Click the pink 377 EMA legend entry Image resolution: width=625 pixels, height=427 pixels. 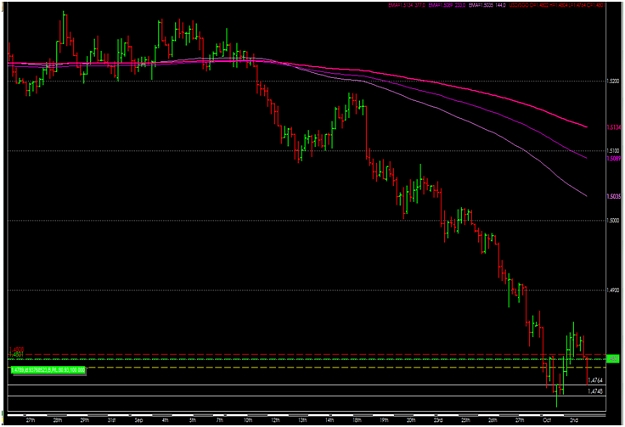tap(407, 5)
